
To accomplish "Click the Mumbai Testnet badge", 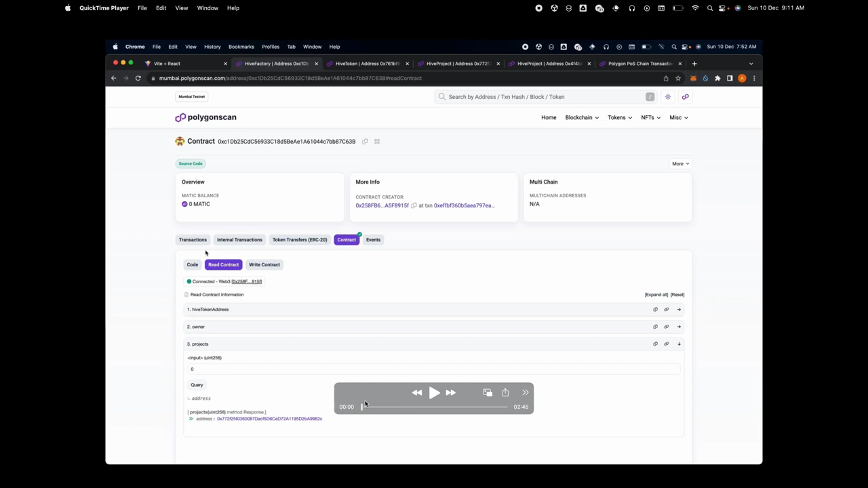I will pyautogui.click(x=191, y=97).
